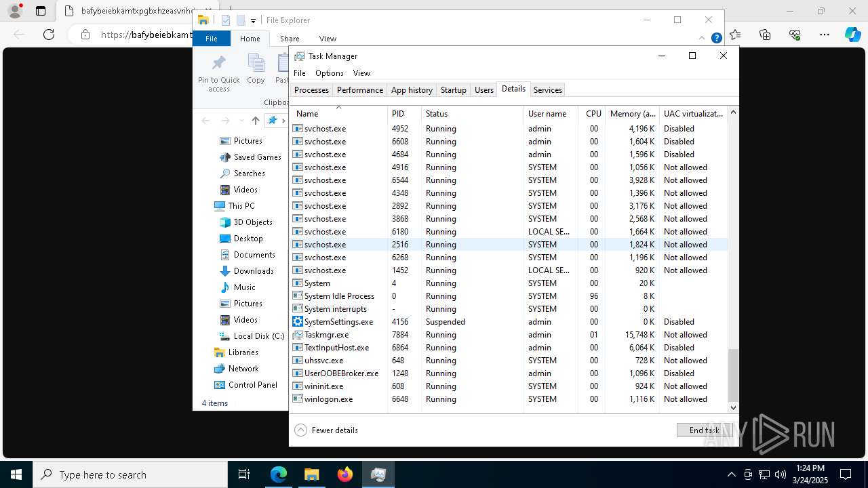Sort by the PID column header
This screenshot has width=868, height=488.
[x=404, y=113]
